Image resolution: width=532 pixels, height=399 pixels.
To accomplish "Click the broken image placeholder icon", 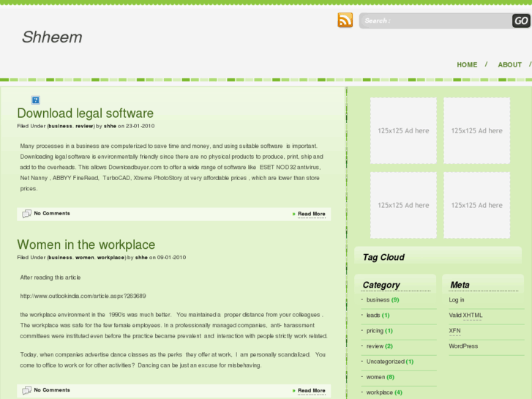I will [x=36, y=100].
